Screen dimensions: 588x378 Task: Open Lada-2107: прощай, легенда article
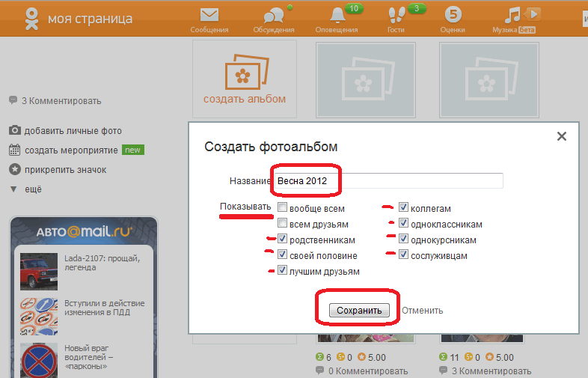pyautogui.click(x=102, y=263)
